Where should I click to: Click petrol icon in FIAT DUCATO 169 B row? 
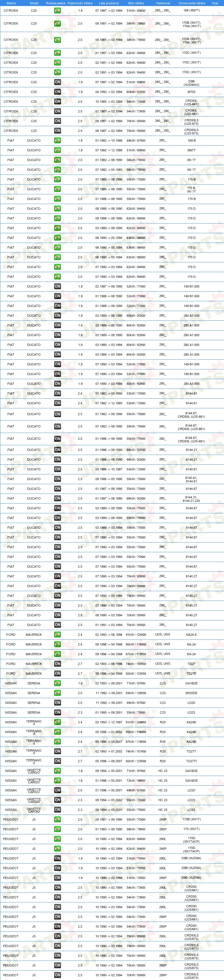point(57,141)
